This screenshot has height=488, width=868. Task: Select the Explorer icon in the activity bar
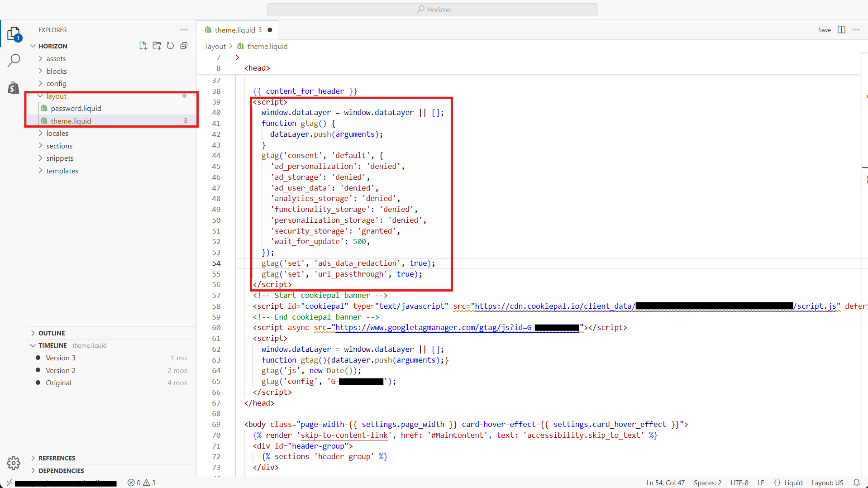14,33
